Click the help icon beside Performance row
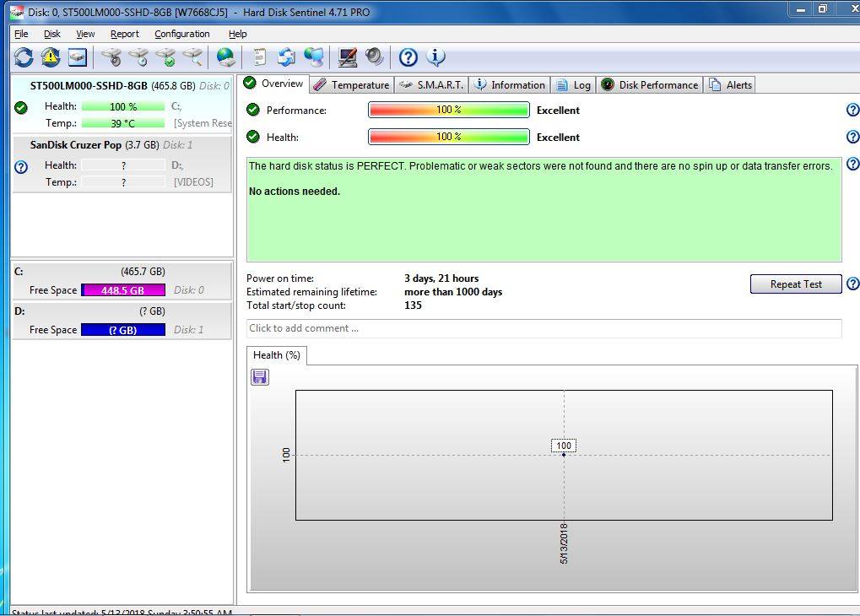The height and width of the screenshot is (616, 860). 853,110
